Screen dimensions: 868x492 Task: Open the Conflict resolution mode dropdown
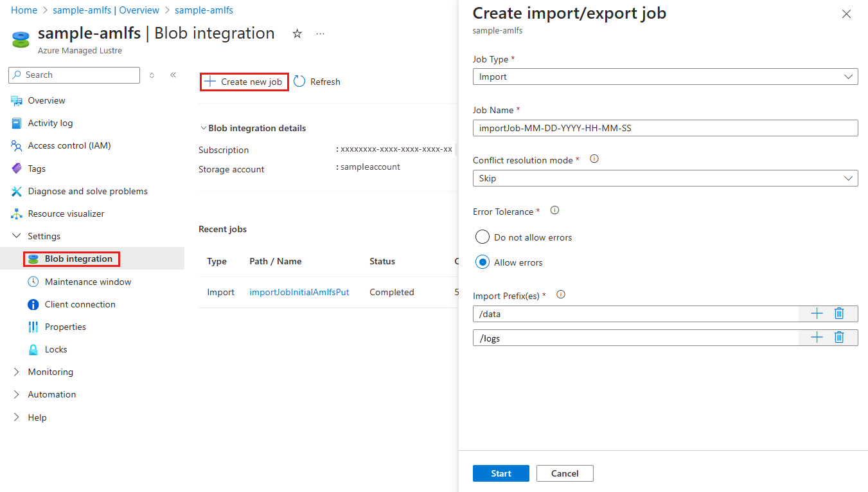pos(665,178)
